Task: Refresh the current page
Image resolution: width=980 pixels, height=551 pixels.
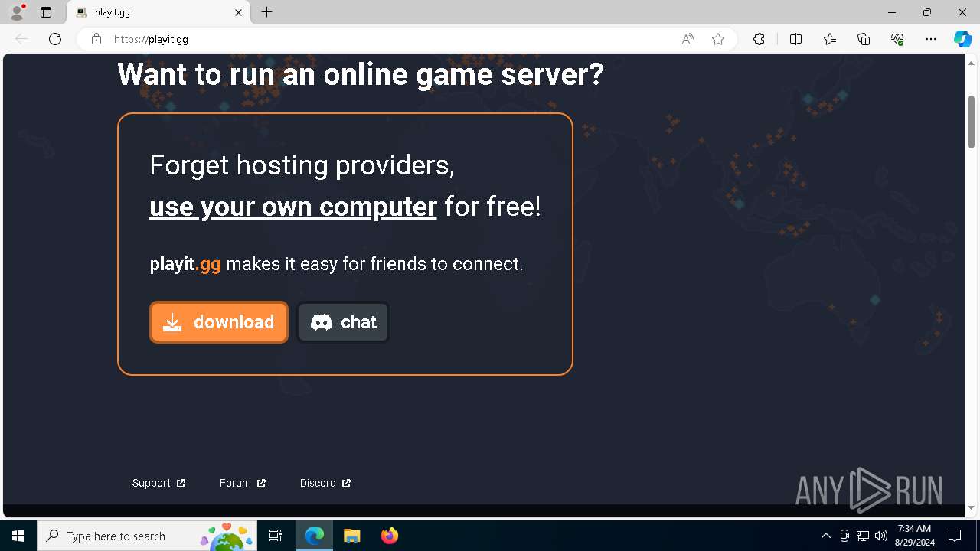Action: (55, 39)
